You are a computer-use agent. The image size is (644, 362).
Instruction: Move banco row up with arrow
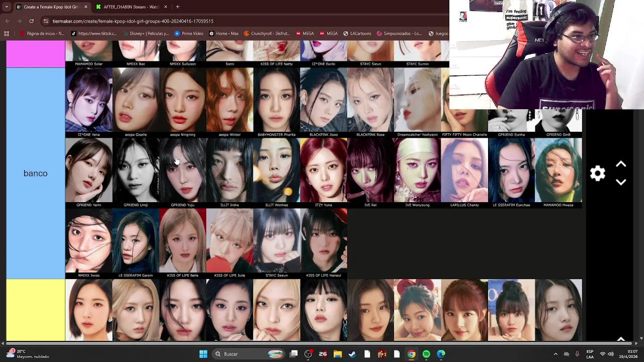tap(621, 164)
